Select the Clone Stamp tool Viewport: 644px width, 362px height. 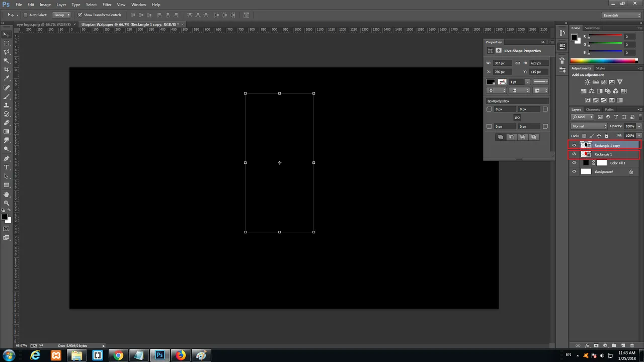7,105
